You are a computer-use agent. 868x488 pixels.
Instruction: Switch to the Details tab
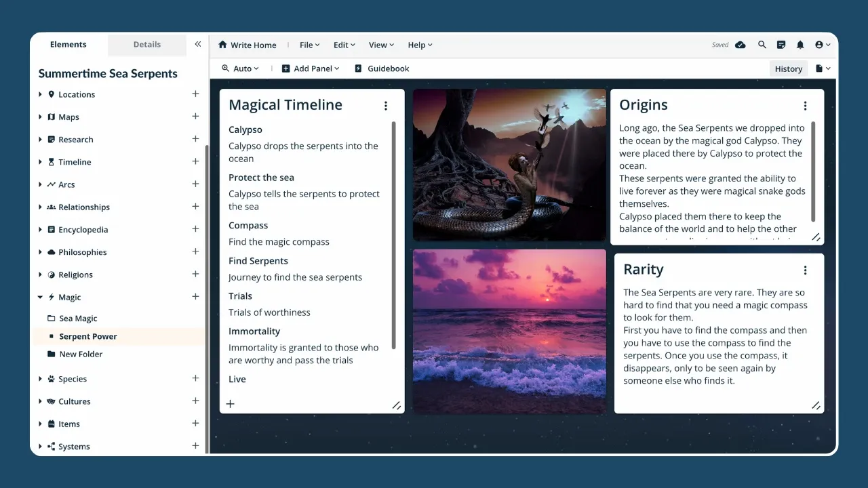click(x=146, y=44)
